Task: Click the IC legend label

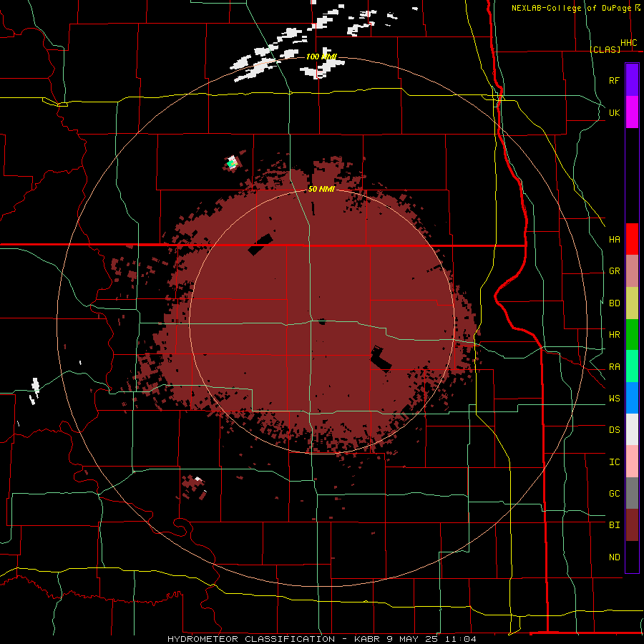Action: coord(614,462)
